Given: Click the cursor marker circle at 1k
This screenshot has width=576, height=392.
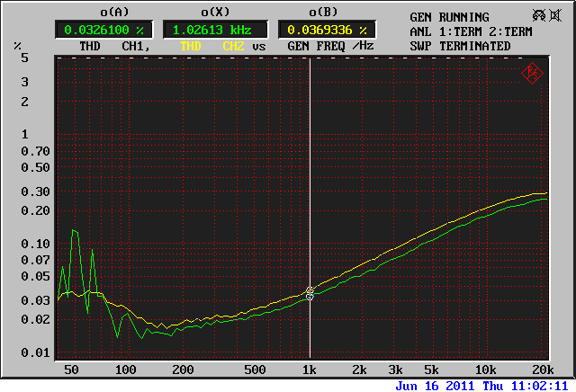Looking at the screenshot, I should coord(310,293).
